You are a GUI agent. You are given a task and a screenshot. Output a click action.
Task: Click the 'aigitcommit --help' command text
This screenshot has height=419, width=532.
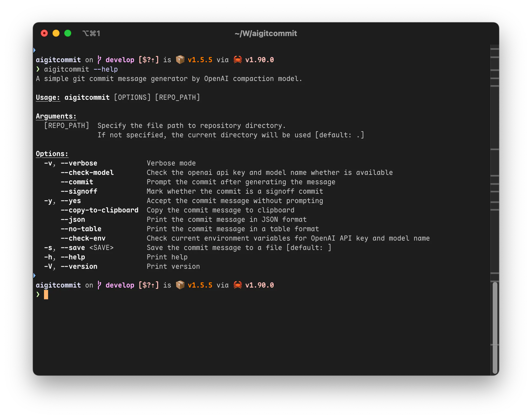coord(81,69)
